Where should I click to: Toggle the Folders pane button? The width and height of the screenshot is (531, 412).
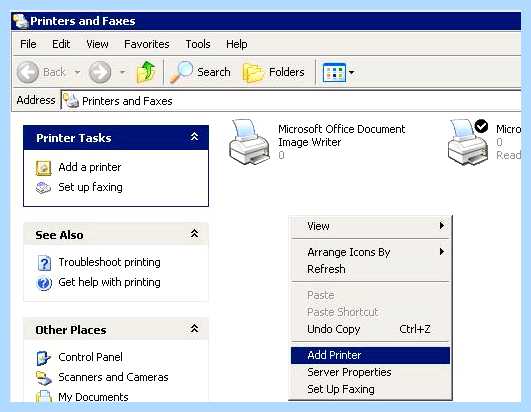tap(274, 72)
